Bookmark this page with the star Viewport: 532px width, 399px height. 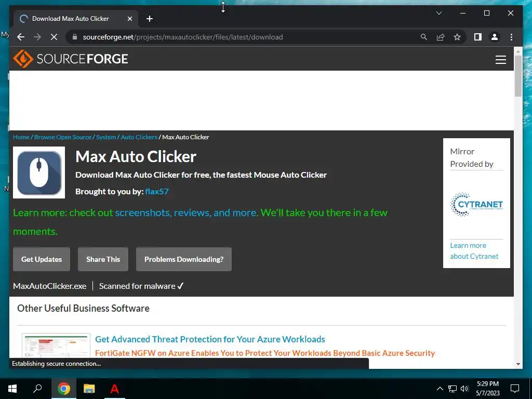click(x=457, y=37)
